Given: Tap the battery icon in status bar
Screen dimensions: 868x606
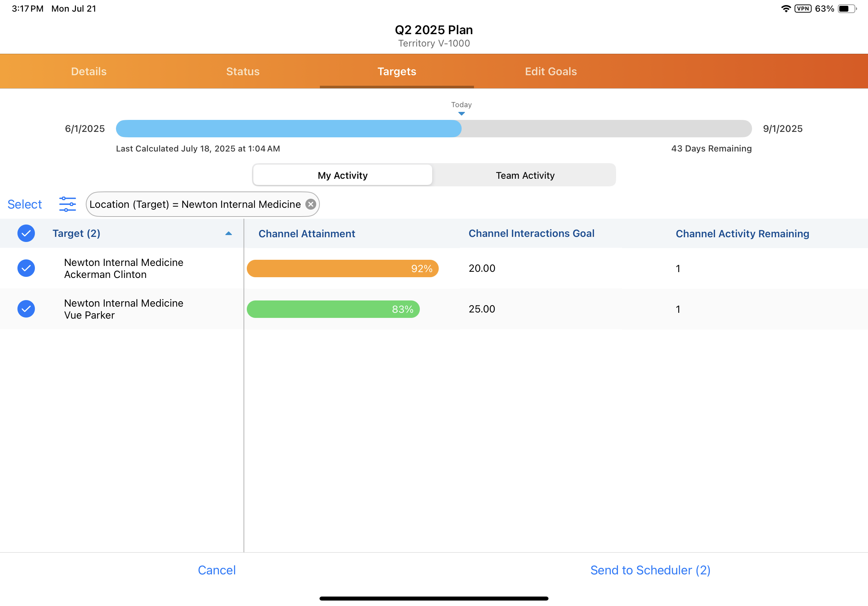Looking at the screenshot, I should click(847, 9).
